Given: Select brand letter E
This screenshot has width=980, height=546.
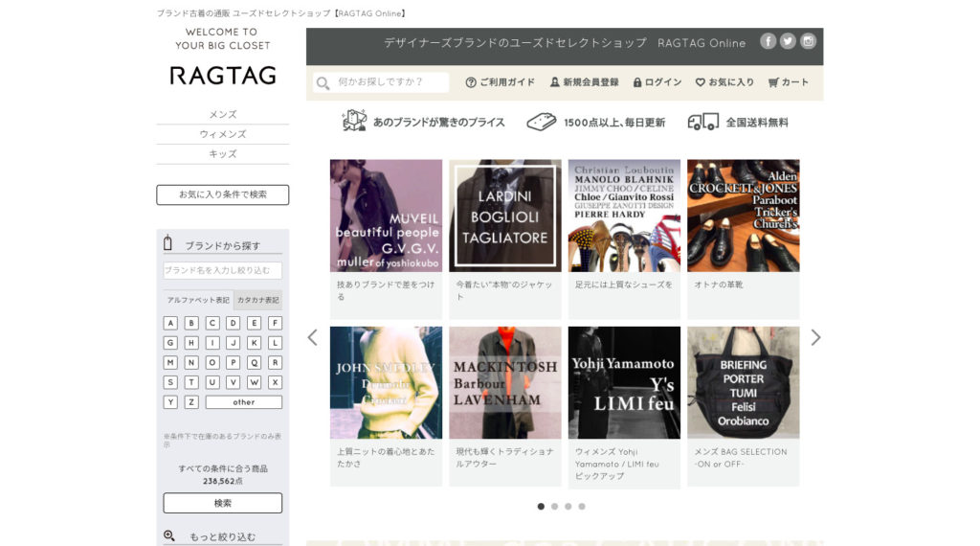Looking at the screenshot, I should click(254, 323).
